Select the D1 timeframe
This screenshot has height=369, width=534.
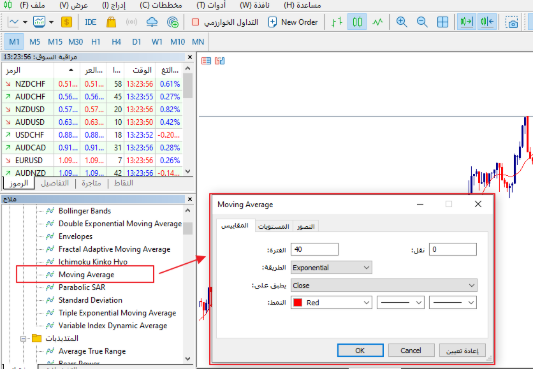(136, 42)
